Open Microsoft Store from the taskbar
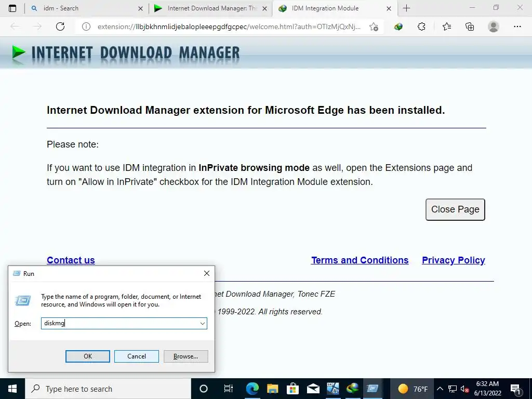This screenshot has width=532, height=399. pyautogui.click(x=292, y=389)
